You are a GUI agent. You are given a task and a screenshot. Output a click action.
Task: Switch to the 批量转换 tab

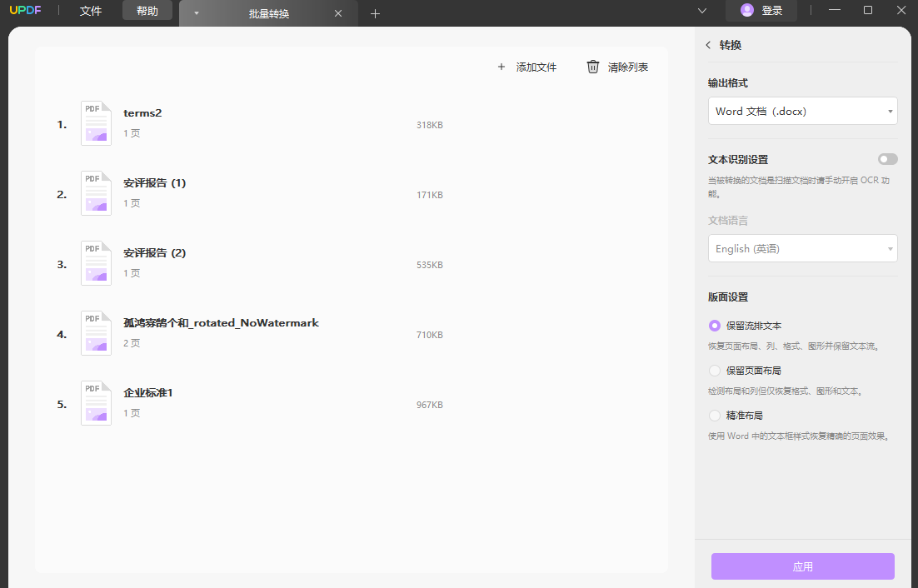tap(268, 13)
